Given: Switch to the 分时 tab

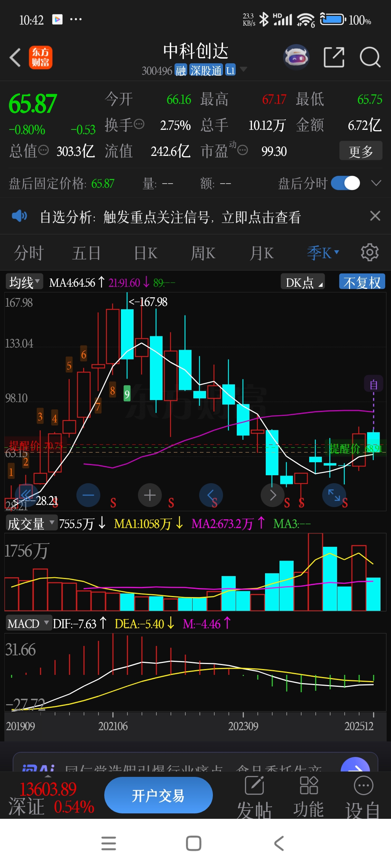Looking at the screenshot, I should tap(29, 252).
